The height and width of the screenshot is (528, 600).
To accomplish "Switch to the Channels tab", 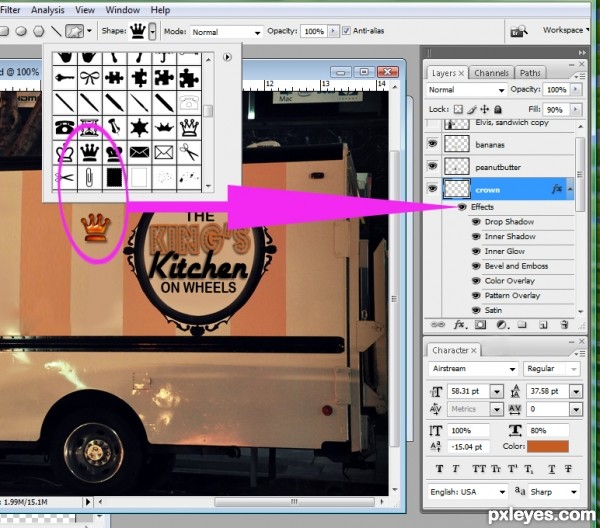I will coord(491,73).
